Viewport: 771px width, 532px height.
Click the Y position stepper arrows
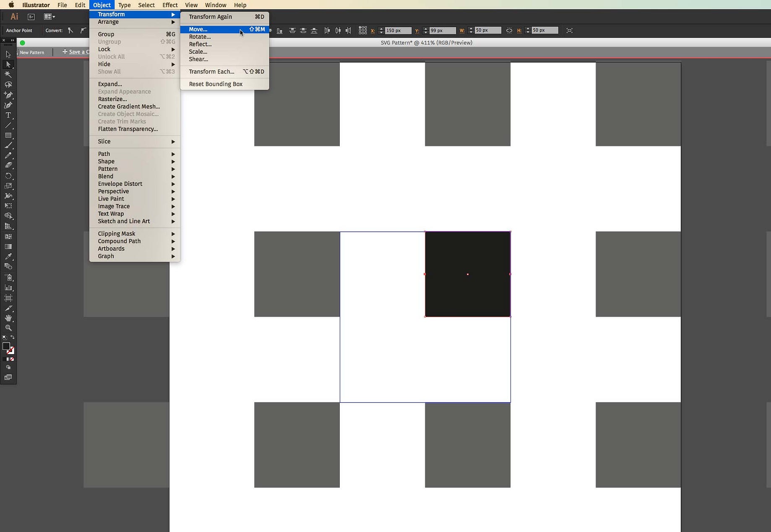click(x=425, y=31)
